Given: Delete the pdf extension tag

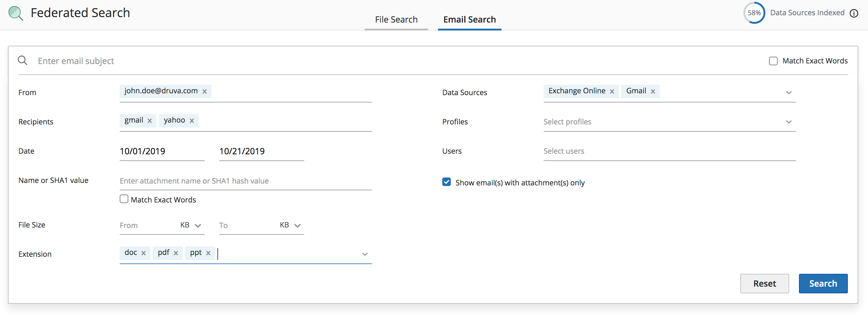Looking at the screenshot, I should (176, 253).
